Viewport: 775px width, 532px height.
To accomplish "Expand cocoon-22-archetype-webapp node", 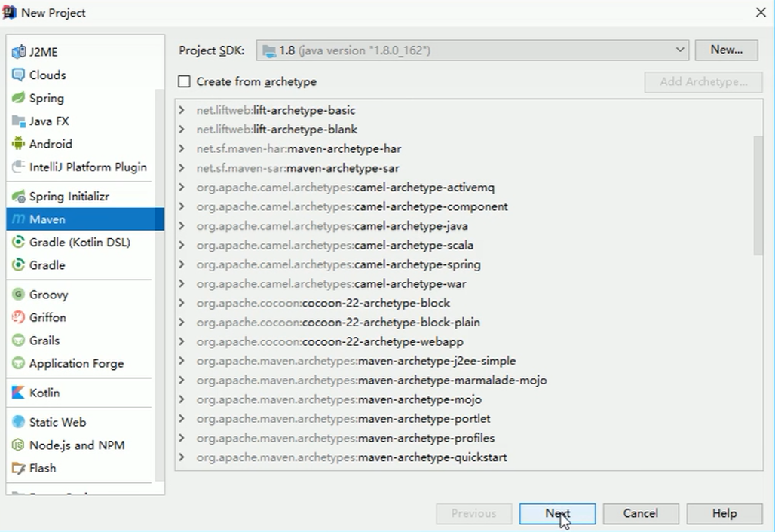I will click(182, 341).
